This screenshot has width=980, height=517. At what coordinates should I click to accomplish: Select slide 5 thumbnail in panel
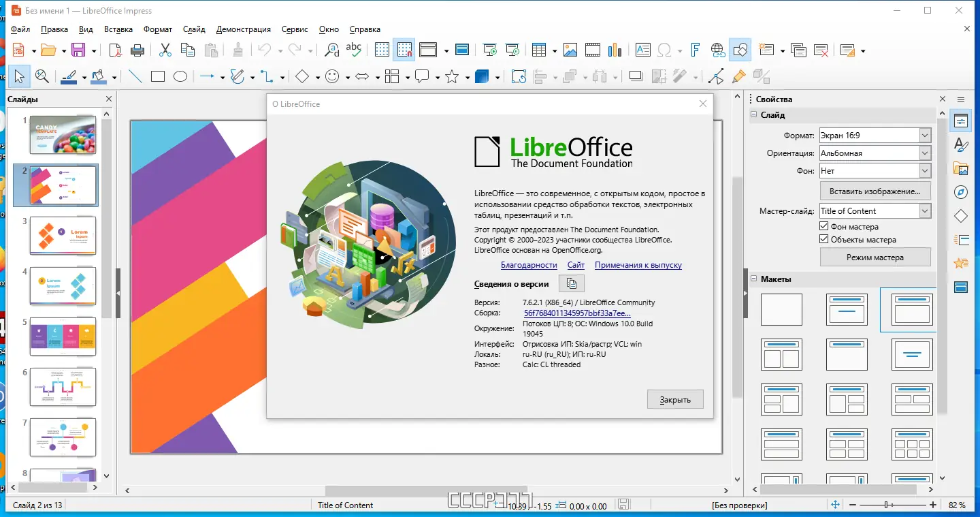click(63, 336)
